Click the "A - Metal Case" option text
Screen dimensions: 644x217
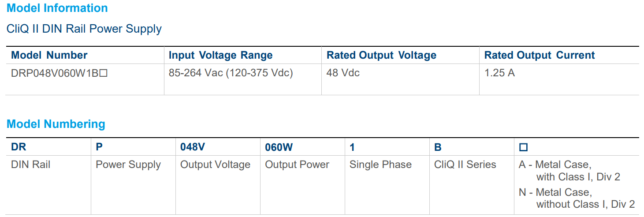coord(555,165)
